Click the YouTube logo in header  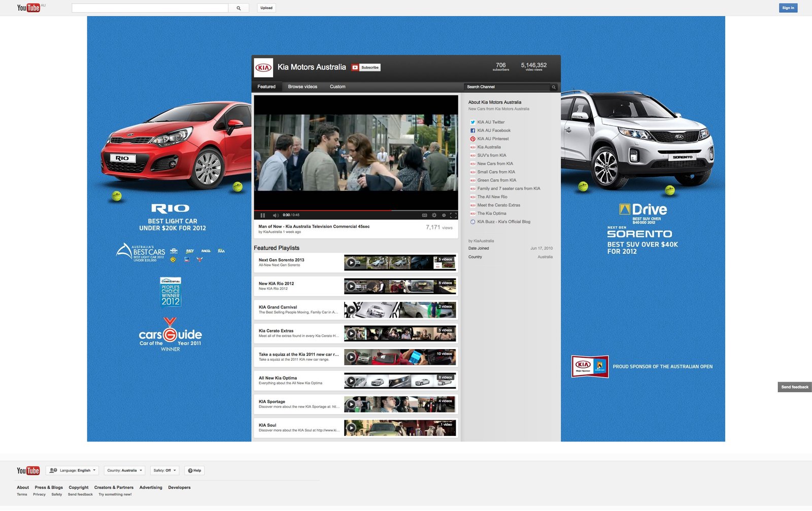tap(28, 8)
